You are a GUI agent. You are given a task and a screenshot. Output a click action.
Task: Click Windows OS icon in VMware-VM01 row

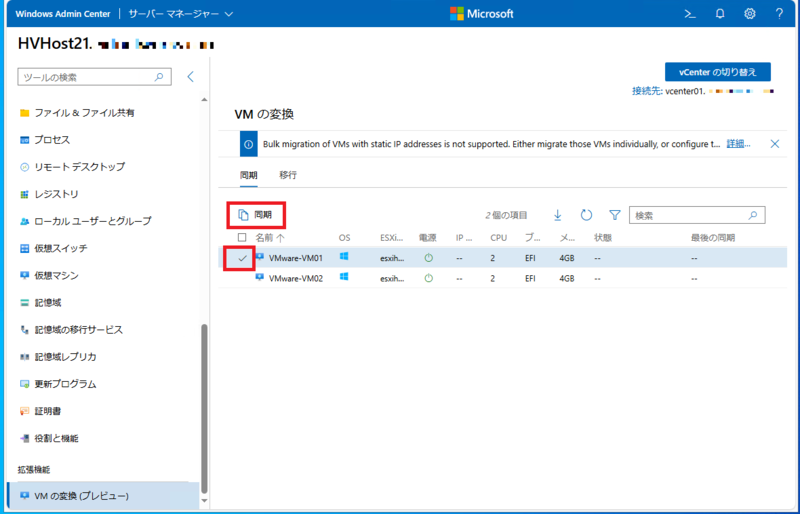(x=344, y=257)
